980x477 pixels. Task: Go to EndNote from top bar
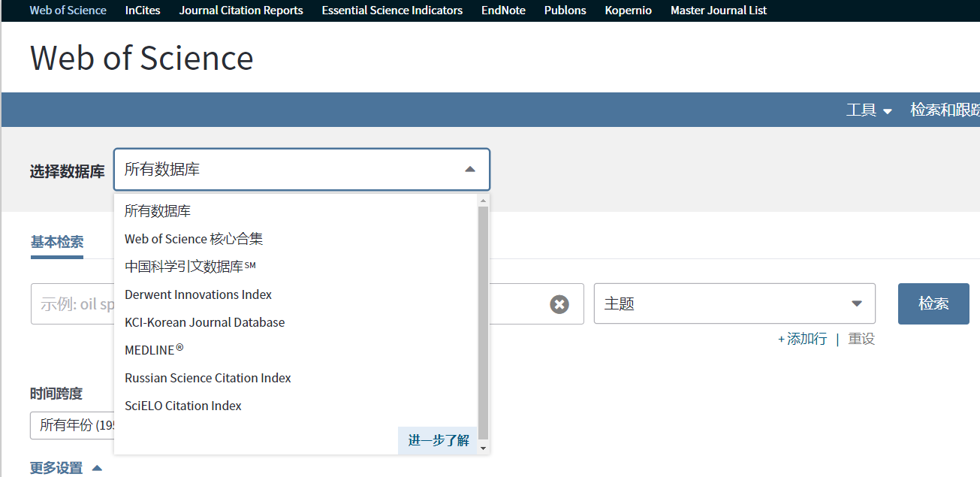(x=503, y=11)
